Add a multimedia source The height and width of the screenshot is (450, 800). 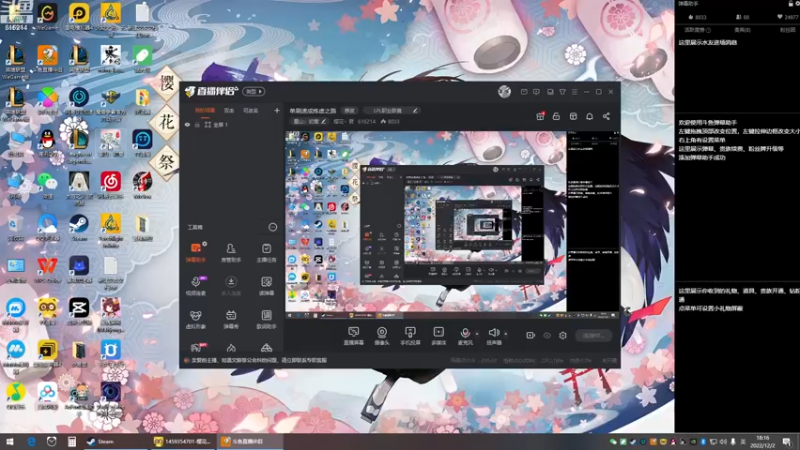438,336
